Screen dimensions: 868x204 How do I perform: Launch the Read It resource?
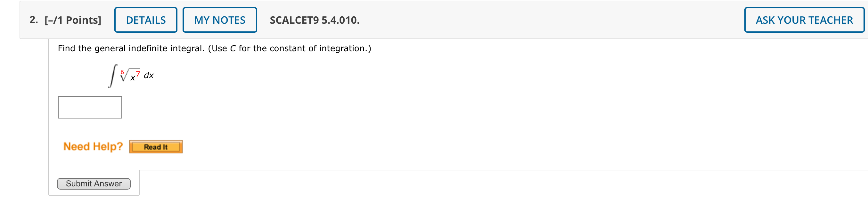(x=156, y=146)
